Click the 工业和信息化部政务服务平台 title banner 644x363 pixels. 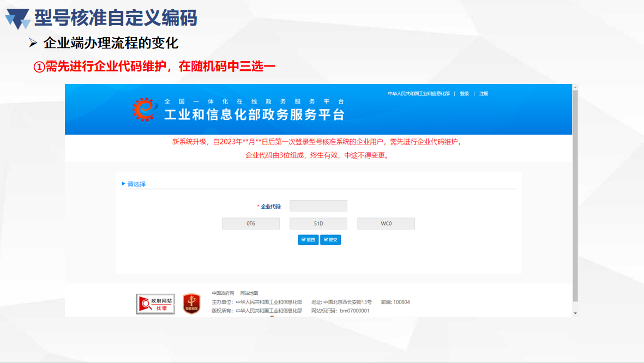[x=255, y=114]
